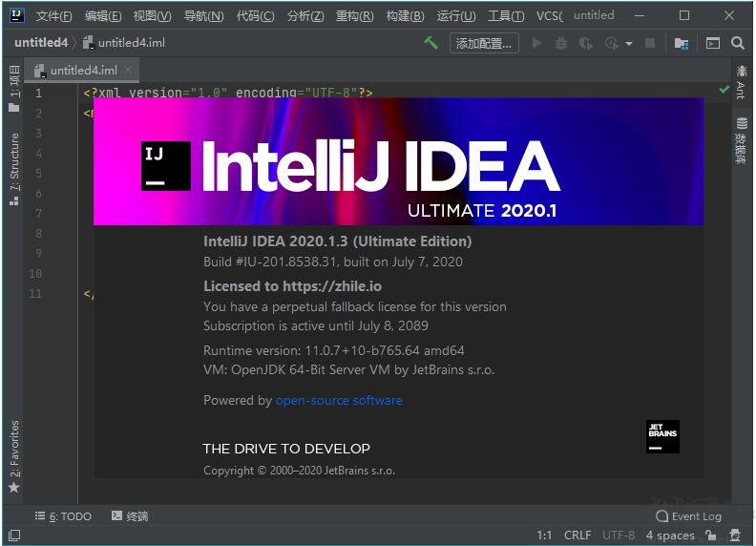The image size is (756, 546).
Task: Toggle the 7: Structure side panel
Action: pyautogui.click(x=13, y=169)
